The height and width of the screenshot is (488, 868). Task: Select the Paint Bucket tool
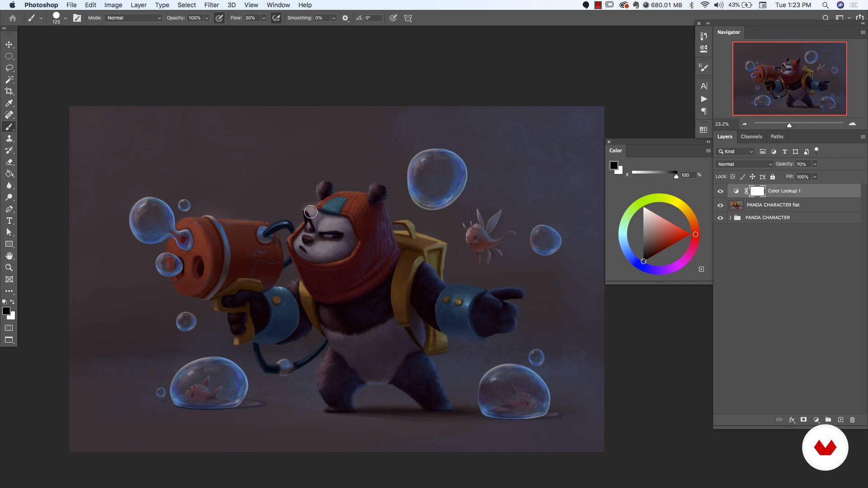point(9,174)
